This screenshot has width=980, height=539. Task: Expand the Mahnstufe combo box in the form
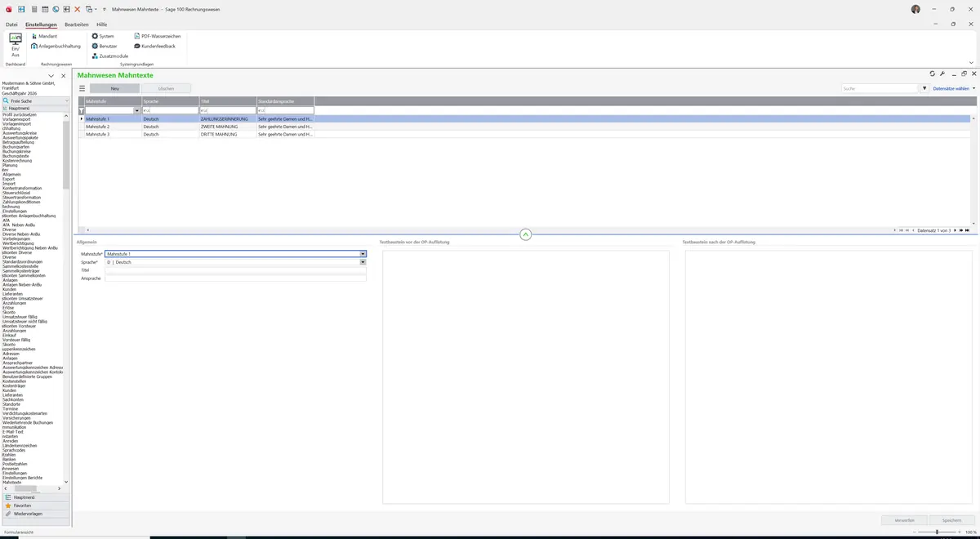point(363,254)
